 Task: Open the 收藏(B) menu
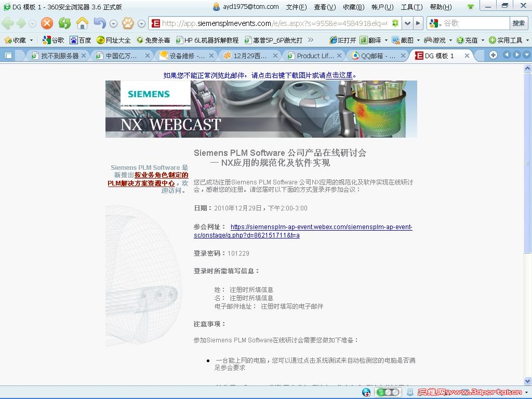(x=353, y=7)
